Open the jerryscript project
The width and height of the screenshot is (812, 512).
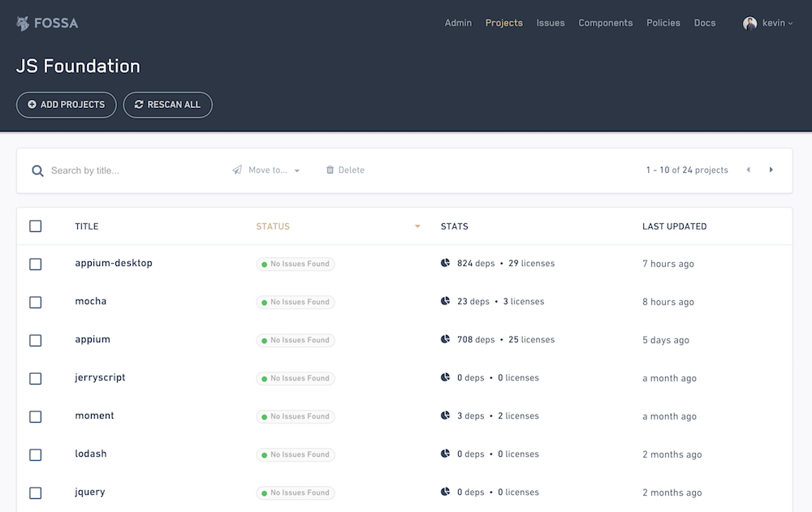point(100,377)
